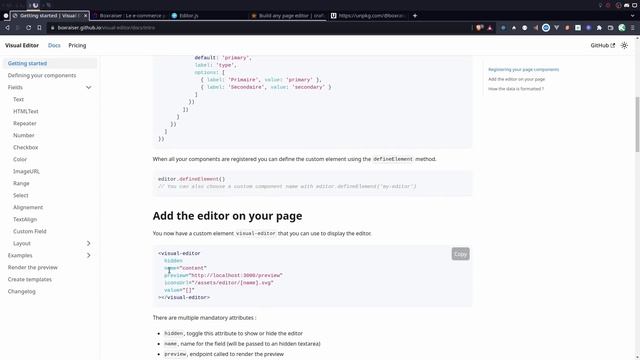Open the wallet icon in toolbar
The image size is (640, 360).
610,28
